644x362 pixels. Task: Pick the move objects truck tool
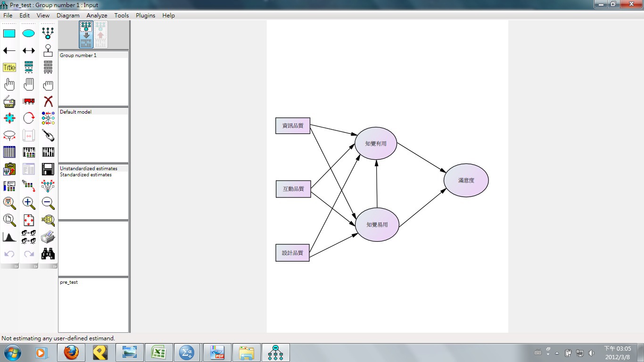(29, 101)
